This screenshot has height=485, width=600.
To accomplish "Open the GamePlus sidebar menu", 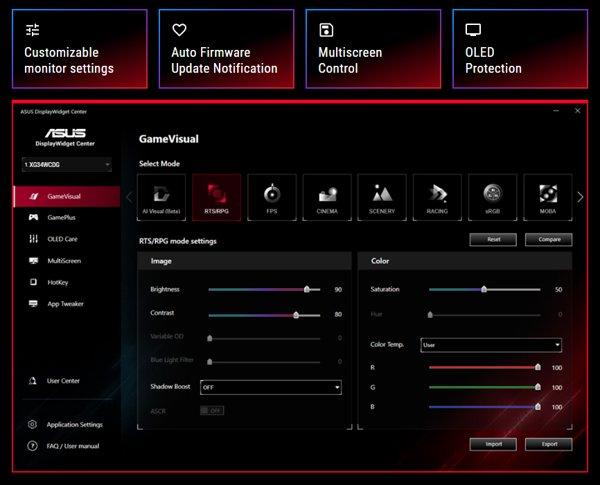I will click(67, 217).
